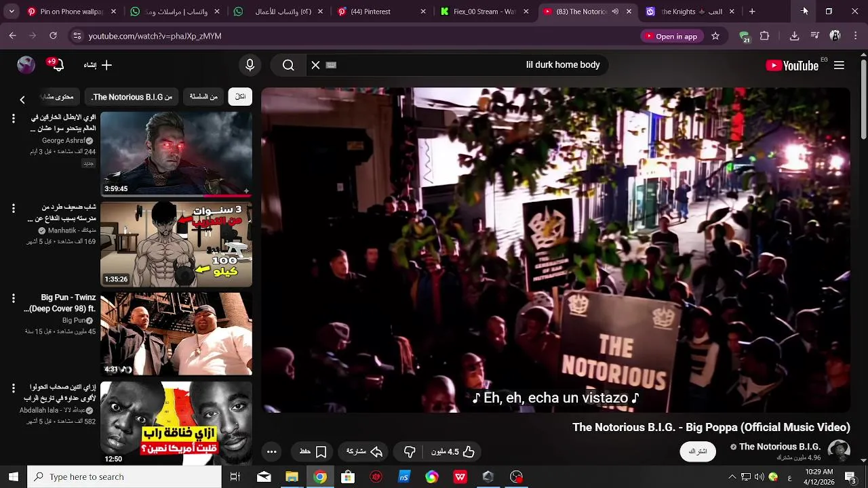The image size is (868, 488).
Task: Click the 'Open in app' button
Action: (x=671, y=36)
